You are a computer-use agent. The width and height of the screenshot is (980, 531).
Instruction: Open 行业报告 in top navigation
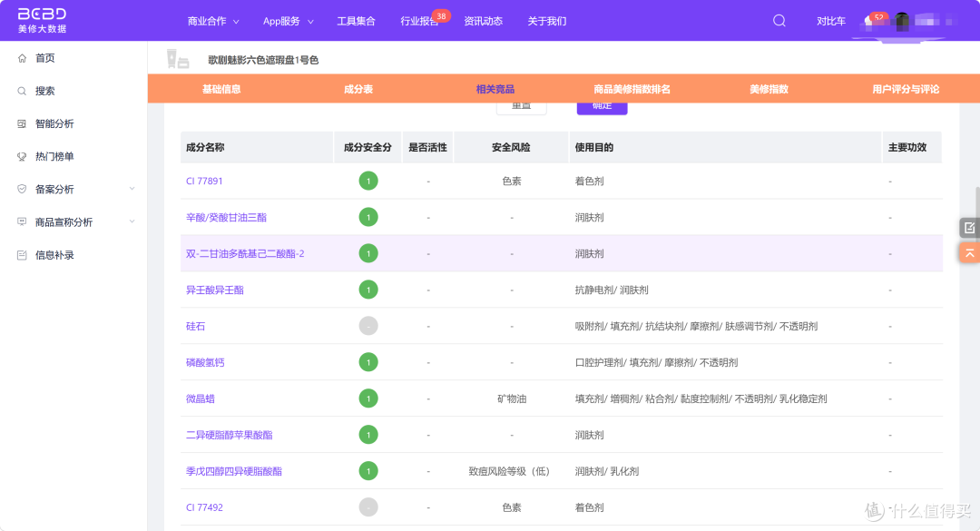pyautogui.click(x=419, y=21)
